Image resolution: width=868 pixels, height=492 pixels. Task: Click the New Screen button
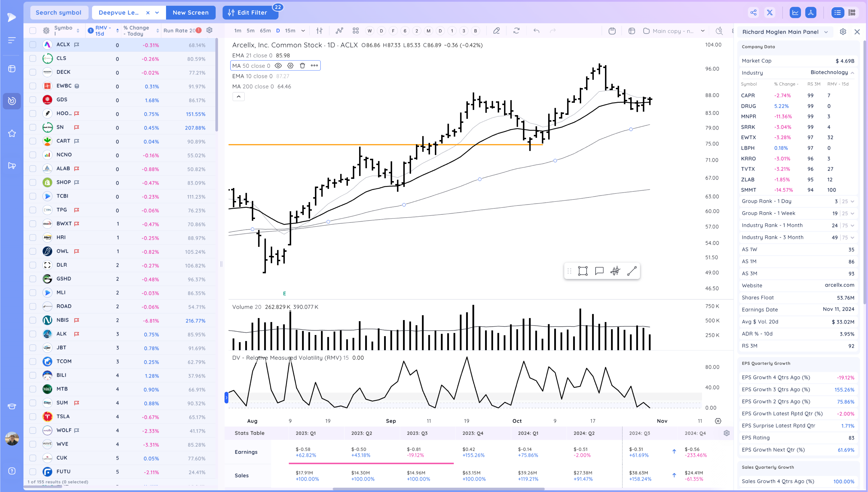pyautogui.click(x=190, y=13)
